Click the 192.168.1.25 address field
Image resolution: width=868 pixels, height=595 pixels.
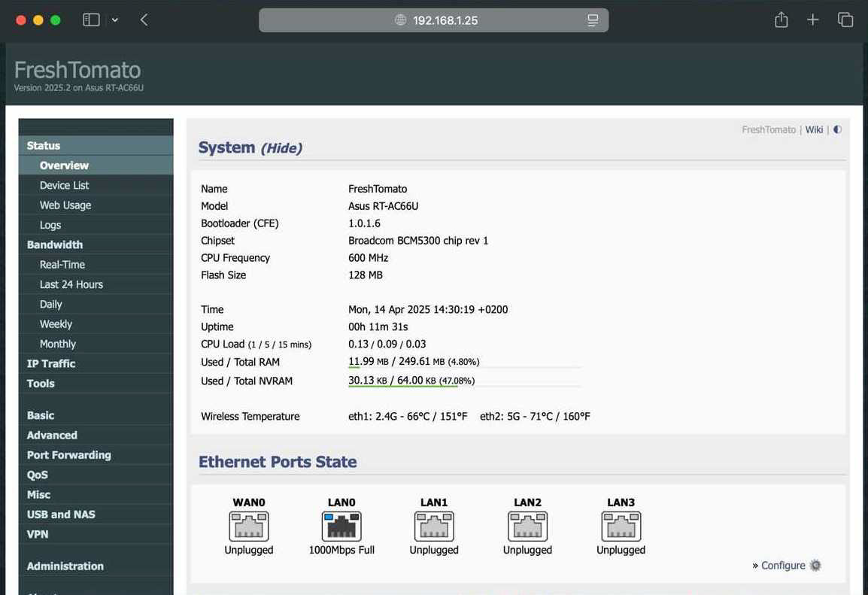[433, 20]
